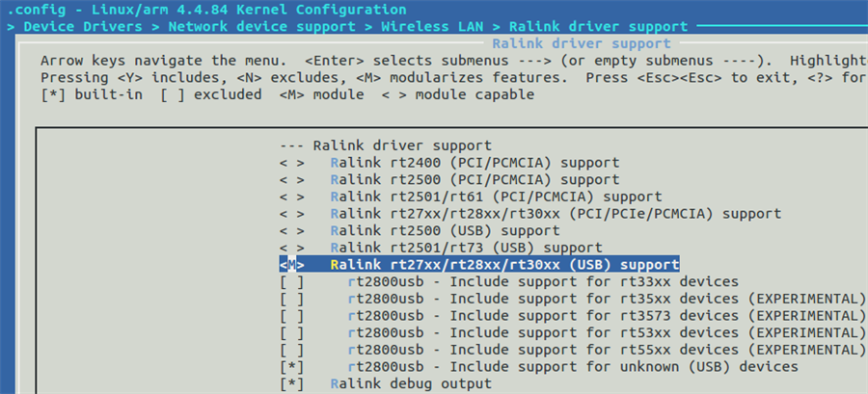Go to Wireless LAN in the breadcrumb
The width and height of the screenshot is (868, 394).
point(432,27)
